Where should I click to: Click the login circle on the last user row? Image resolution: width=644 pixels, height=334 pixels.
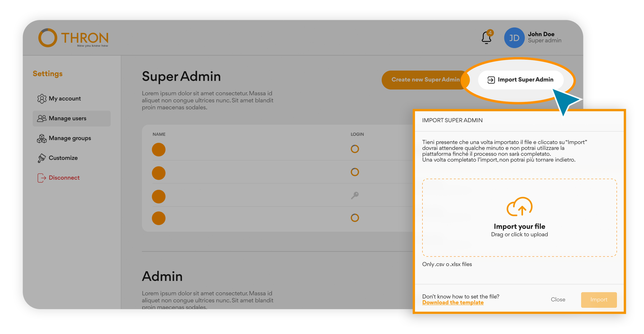355,218
